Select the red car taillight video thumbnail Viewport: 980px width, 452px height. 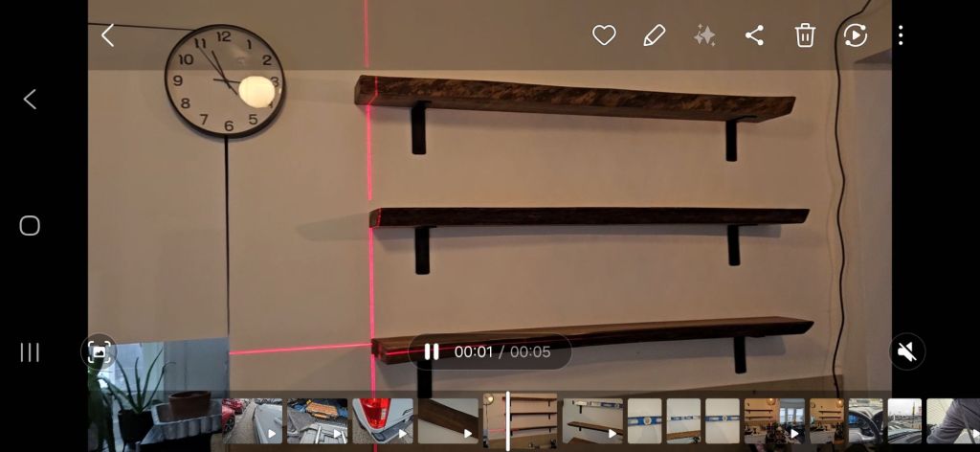382,421
